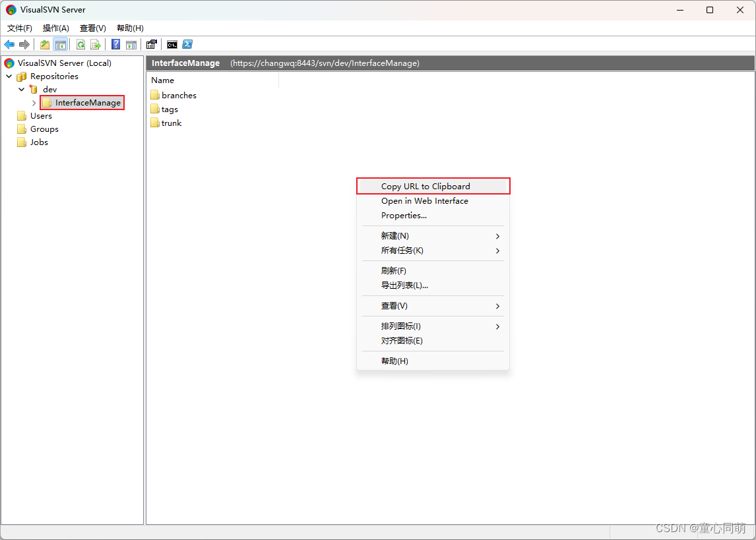
Task: Click the VisualSVN Server title bar logo
Action: coord(11,10)
